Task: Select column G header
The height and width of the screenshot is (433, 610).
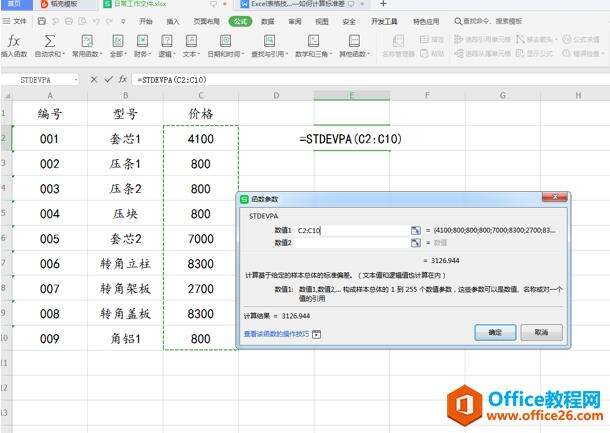Action: point(503,95)
